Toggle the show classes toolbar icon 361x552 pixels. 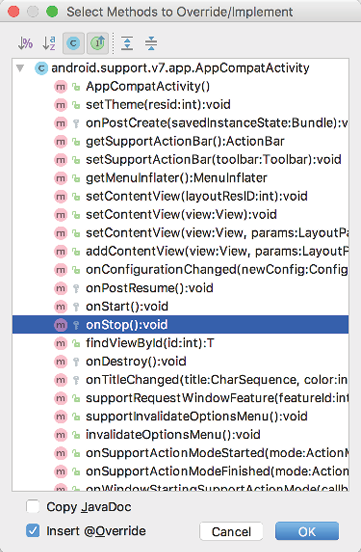73,43
